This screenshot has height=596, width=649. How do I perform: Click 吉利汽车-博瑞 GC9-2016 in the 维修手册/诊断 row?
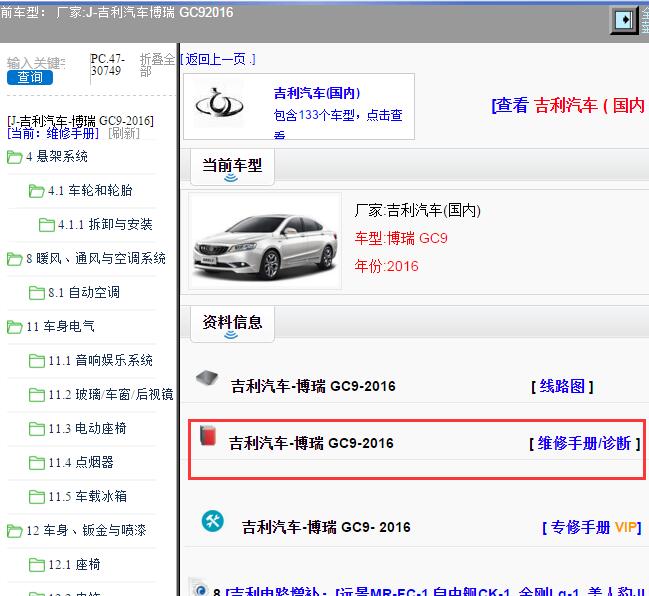(311, 443)
